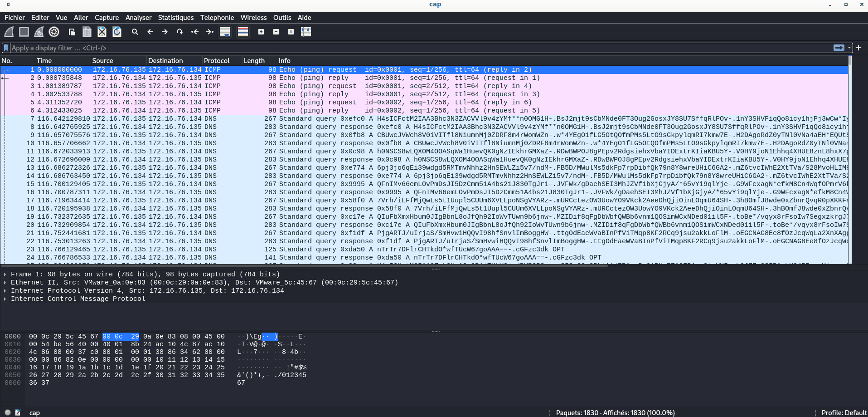Add a display filter button (plus)
Image resolution: width=868 pixels, height=417 pixels.
(x=858, y=48)
